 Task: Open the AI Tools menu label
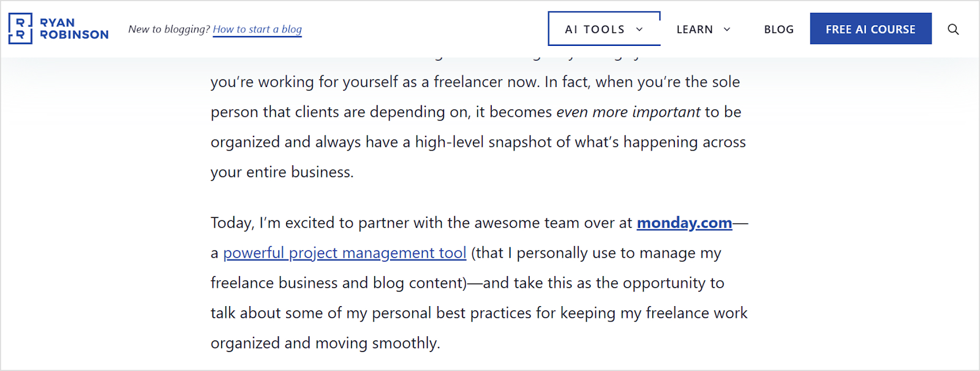[594, 29]
